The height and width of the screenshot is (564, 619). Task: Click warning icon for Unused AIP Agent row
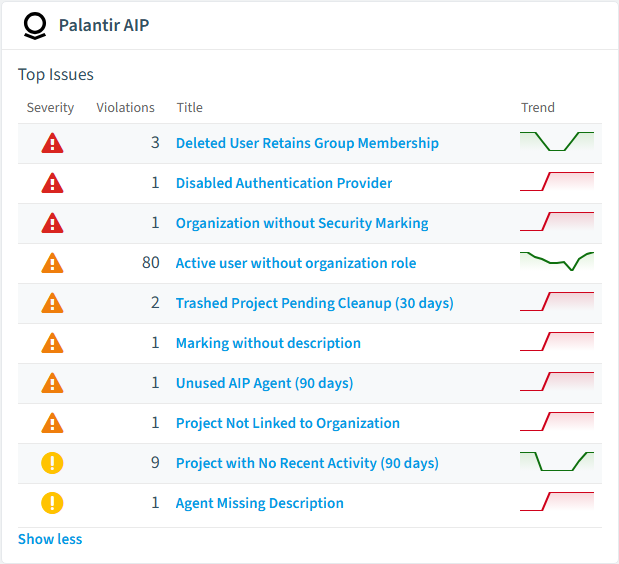tap(53, 383)
